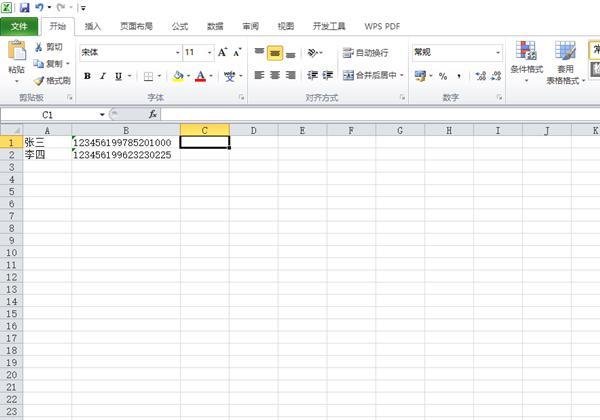The image size is (600, 420).
Task: Click the 文 phonetic guide icon
Action: pos(230,76)
